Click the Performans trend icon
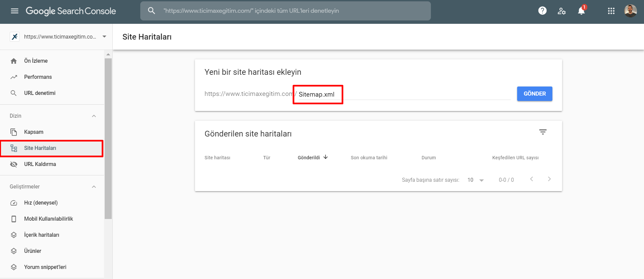The height and width of the screenshot is (279, 644). tap(14, 77)
